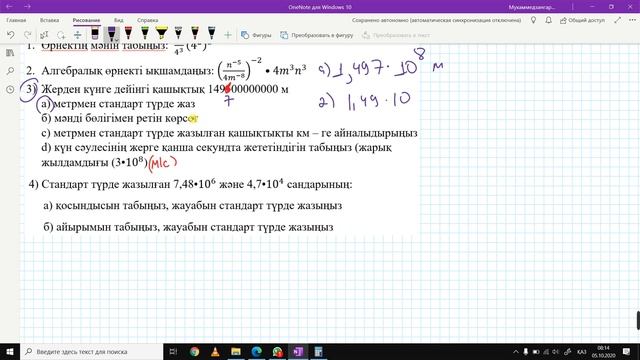Open the Главная ribbon tab

16,20
